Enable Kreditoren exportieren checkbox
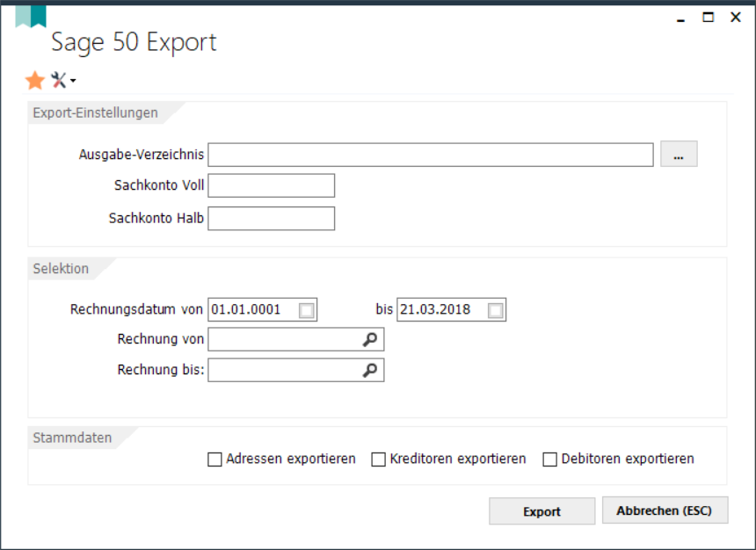 (x=379, y=459)
